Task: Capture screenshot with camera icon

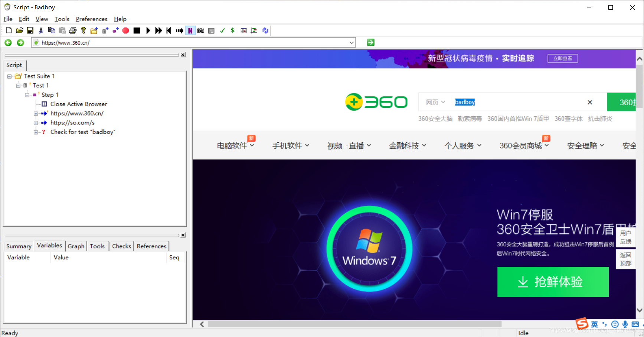Action: coord(201,30)
